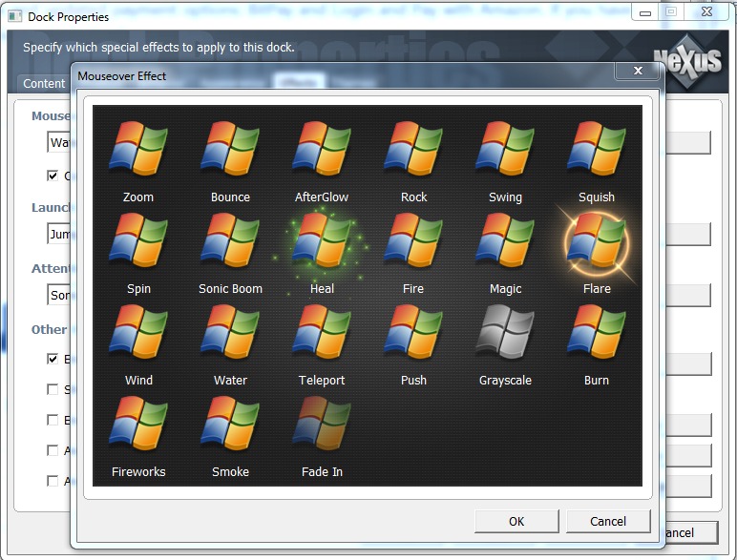Viewport: 737px width, 560px height.
Task: Click the launch effect field showing 'Jum'
Action: click(x=59, y=234)
